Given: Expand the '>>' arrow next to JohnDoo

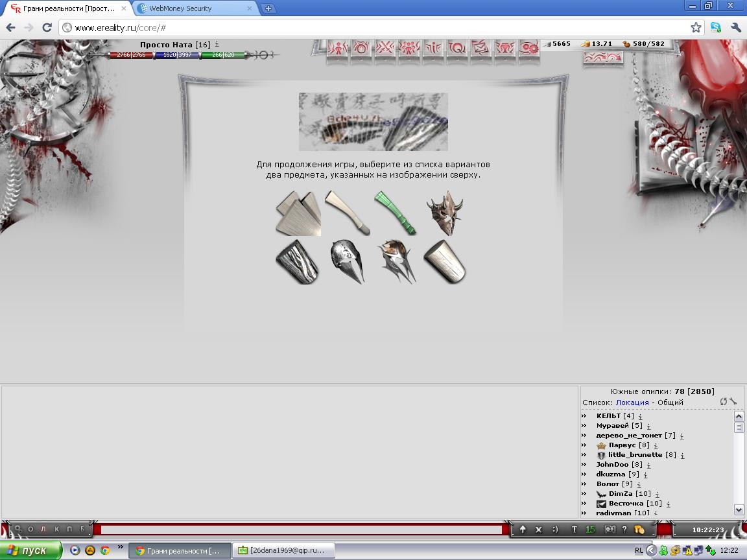Looking at the screenshot, I should (584, 465).
